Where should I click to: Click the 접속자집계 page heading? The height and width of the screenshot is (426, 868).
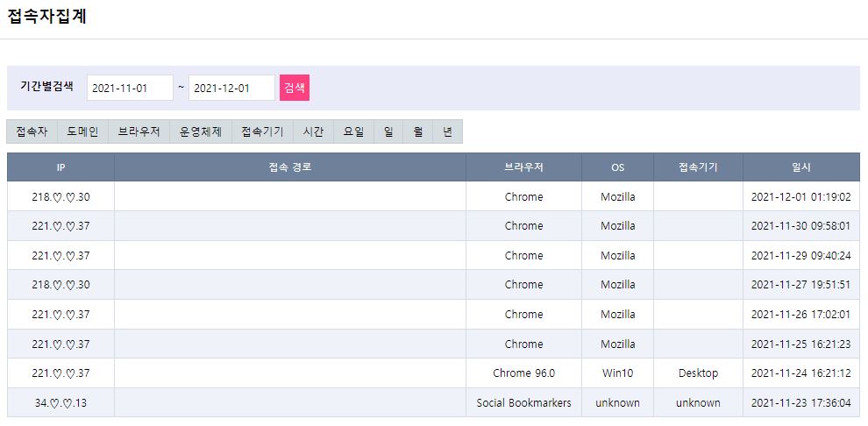tap(46, 17)
